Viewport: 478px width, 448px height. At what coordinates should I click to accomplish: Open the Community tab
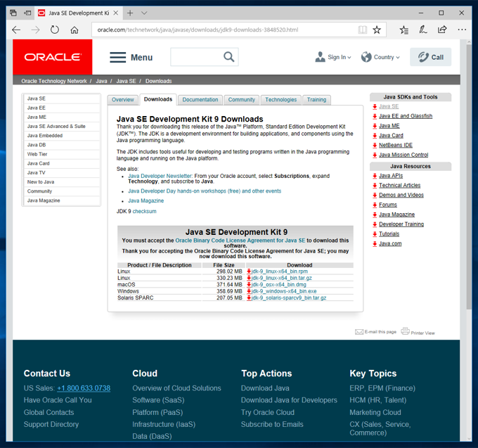pyautogui.click(x=241, y=100)
